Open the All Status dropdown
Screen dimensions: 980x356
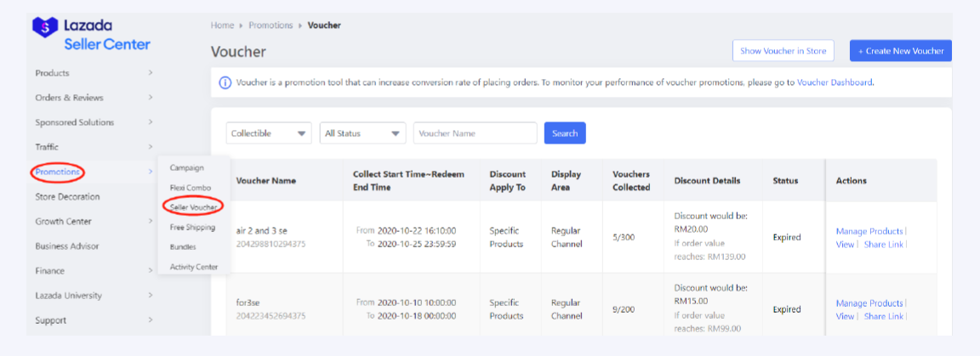[362, 133]
